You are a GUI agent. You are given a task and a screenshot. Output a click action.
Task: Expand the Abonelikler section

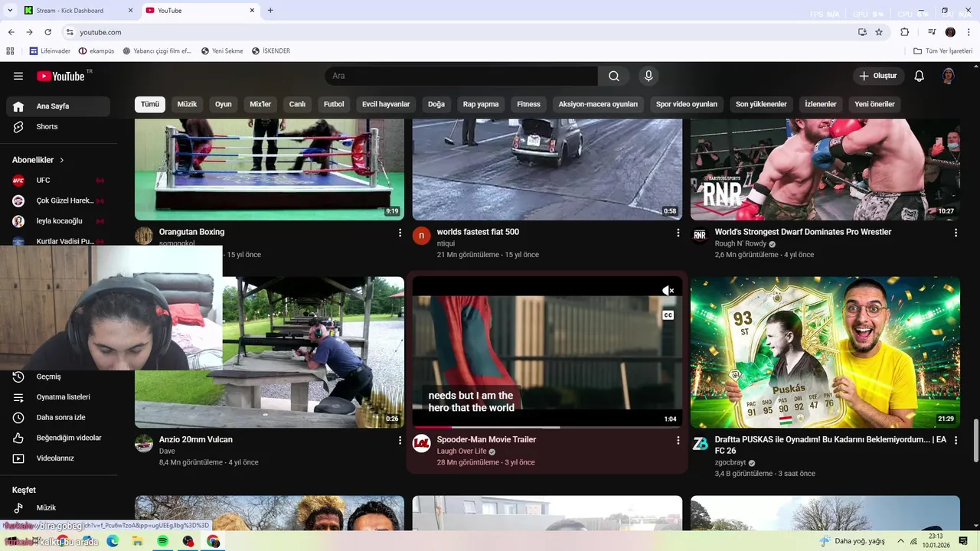click(38, 160)
